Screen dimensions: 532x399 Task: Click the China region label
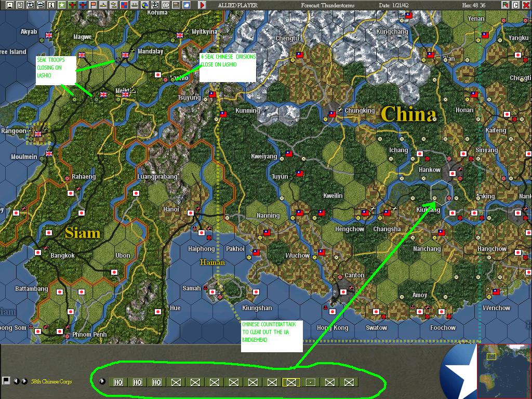pos(408,114)
